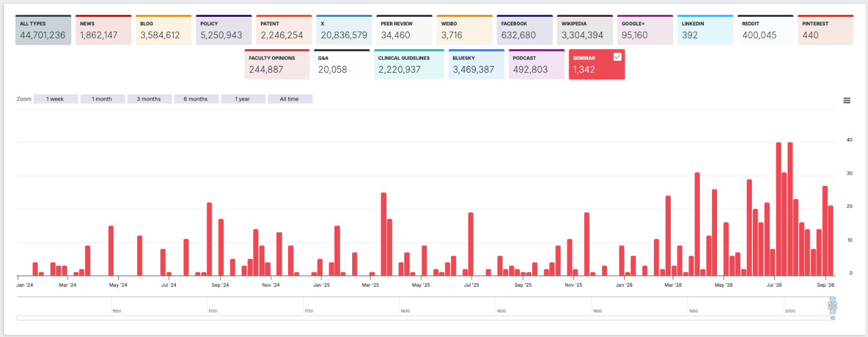Show All time range
Image resolution: width=868 pixels, height=337 pixels.
(x=290, y=99)
